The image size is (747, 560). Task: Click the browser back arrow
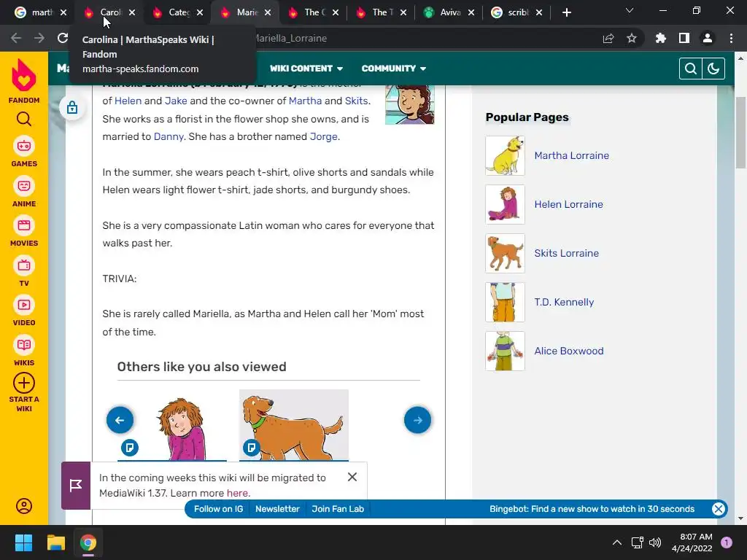(16, 38)
